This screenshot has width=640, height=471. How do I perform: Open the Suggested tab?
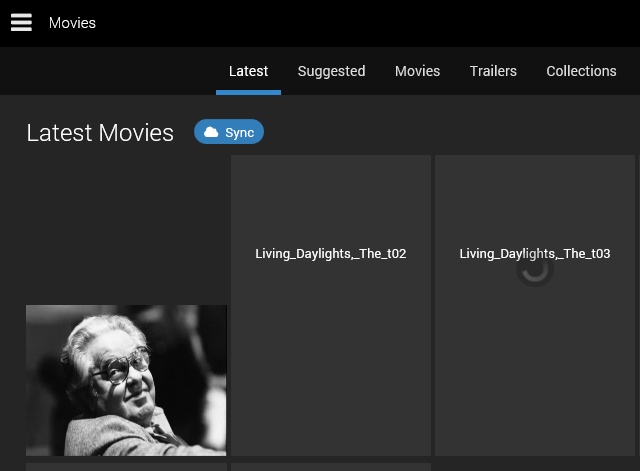click(x=331, y=71)
